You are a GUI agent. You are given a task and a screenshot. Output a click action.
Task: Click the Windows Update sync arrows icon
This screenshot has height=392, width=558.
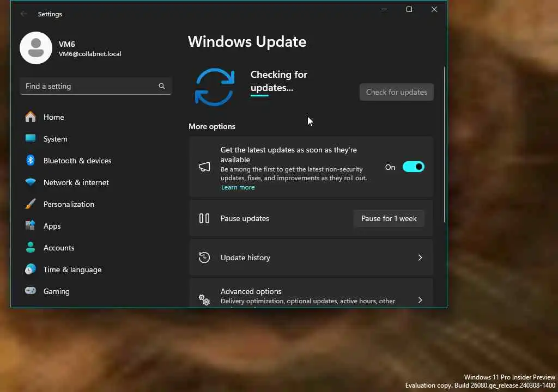(215, 87)
